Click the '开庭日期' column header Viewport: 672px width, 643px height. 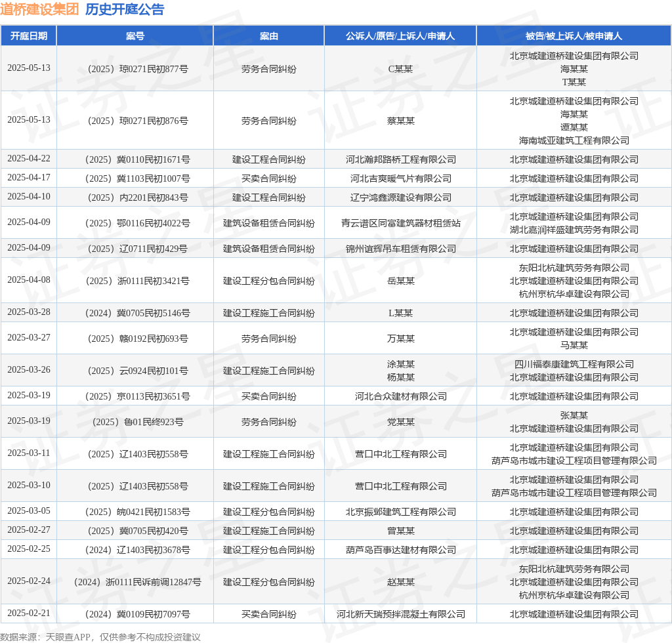click(29, 36)
